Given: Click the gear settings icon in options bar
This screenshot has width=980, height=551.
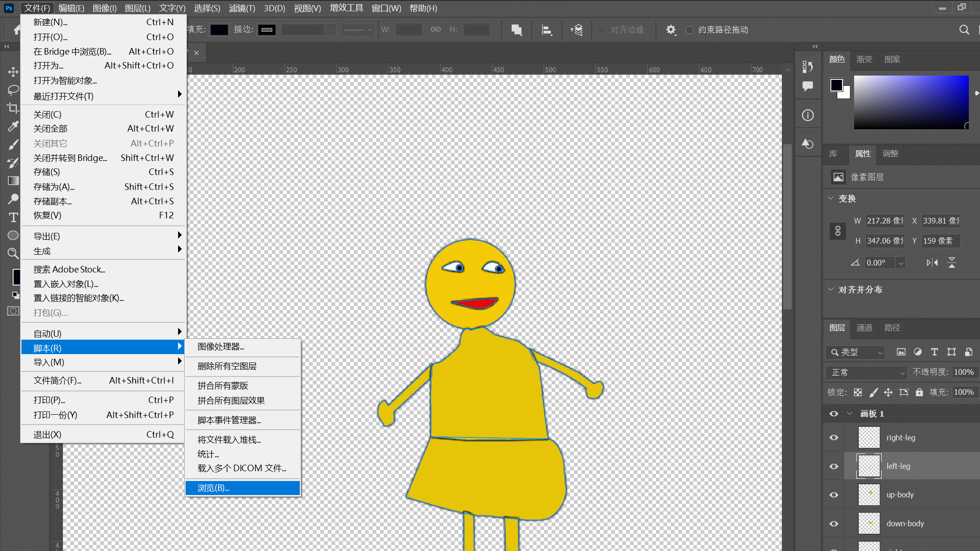Looking at the screenshot, I should (x=670, y=30).
